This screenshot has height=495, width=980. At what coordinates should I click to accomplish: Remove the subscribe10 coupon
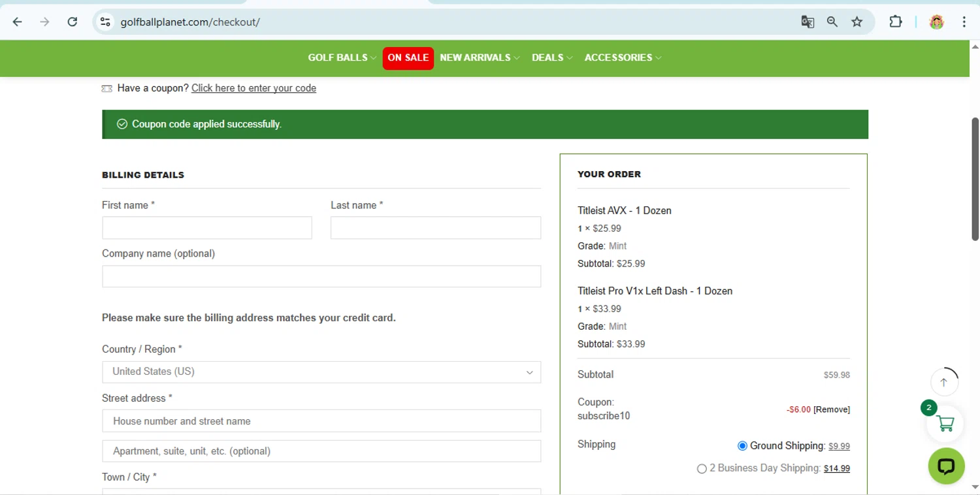(832, 409)
